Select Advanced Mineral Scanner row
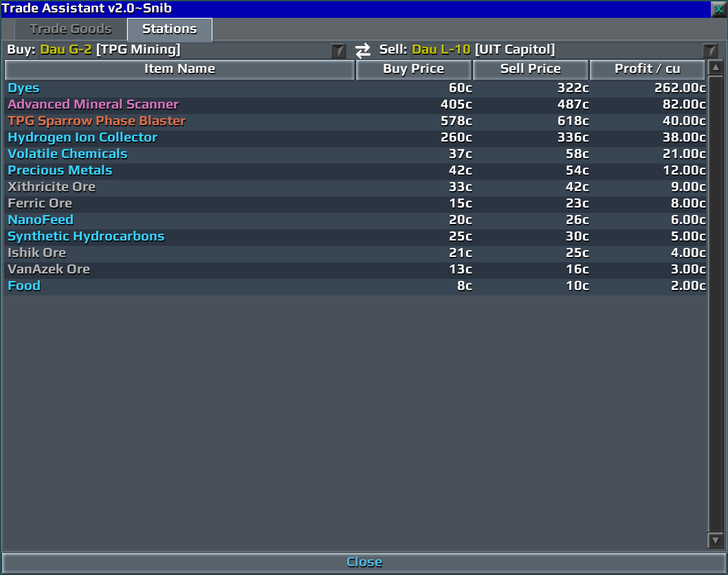 [x=355, y=104]
